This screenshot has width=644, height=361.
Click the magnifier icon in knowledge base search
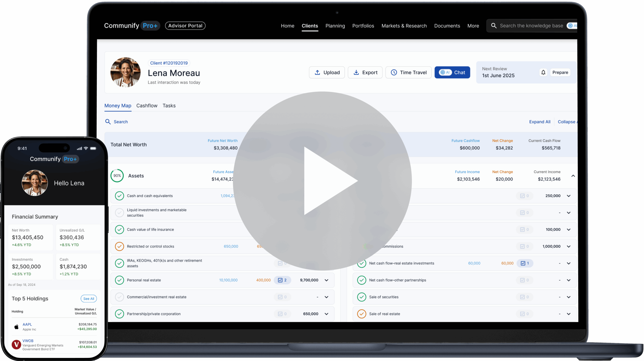494,26
